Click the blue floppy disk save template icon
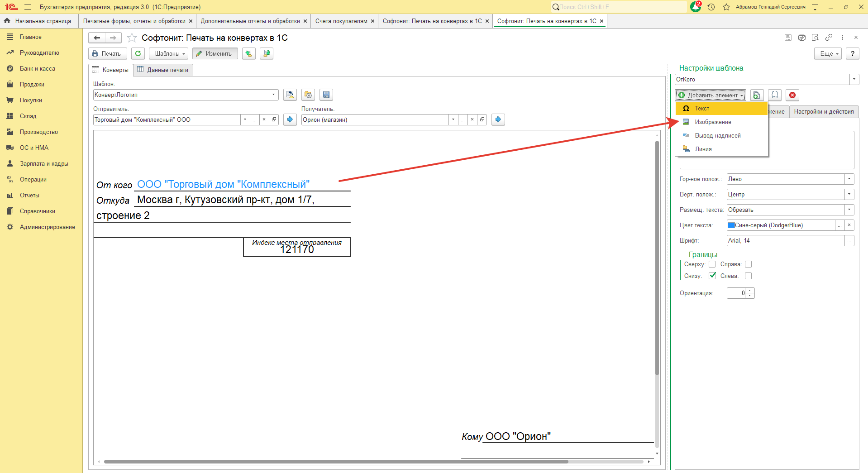Image resolution: width=868 pixels, height=473 pixels. 326,95
